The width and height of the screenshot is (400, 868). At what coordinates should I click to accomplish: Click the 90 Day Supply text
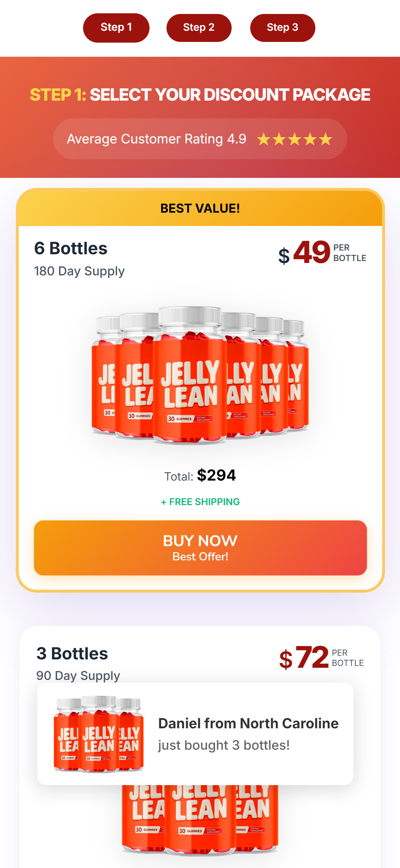tap(78, 676)
